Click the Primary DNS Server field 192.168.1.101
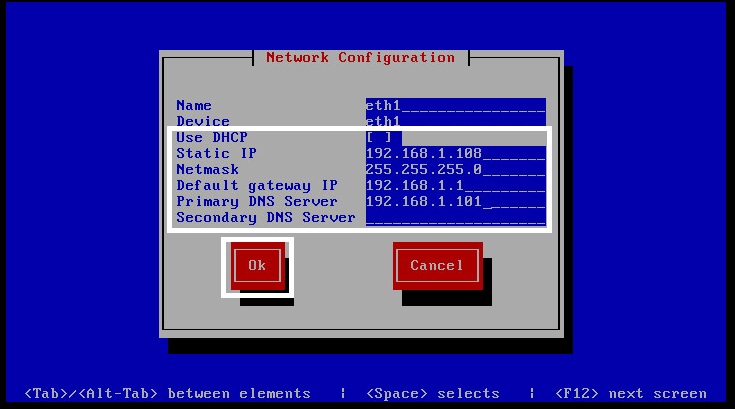The image size is (735, 409). coord(455,201)
